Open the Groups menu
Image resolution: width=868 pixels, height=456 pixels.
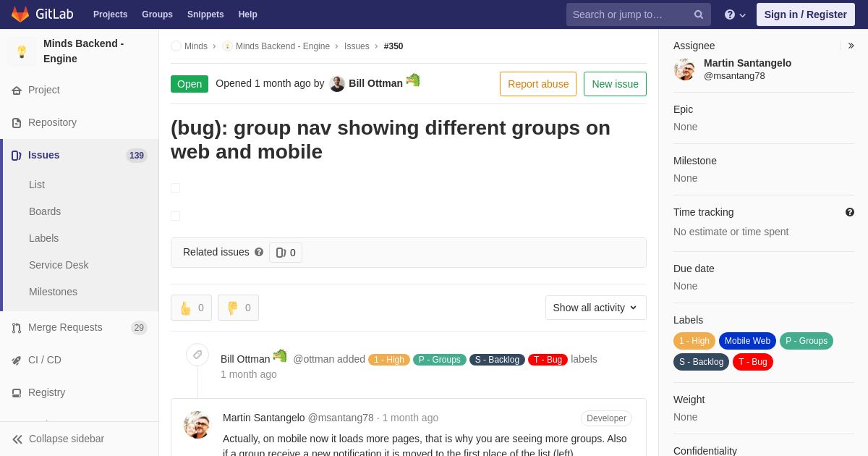[x=157, y=14]
